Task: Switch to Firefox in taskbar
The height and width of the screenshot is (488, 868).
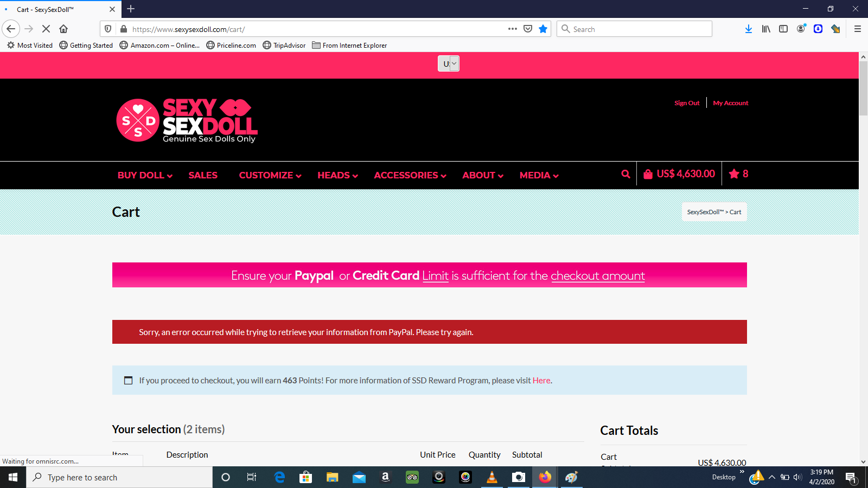Action: (x=545, y=477)
